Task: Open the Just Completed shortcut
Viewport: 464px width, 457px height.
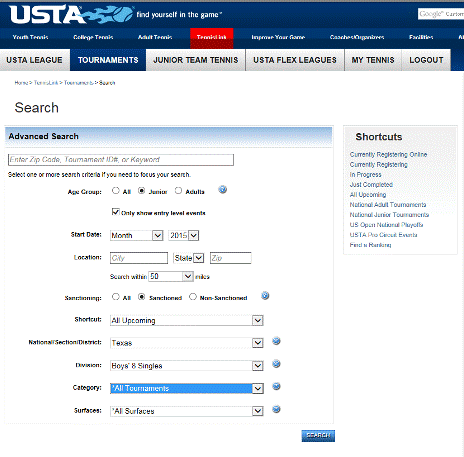Action: click(371, 185)
